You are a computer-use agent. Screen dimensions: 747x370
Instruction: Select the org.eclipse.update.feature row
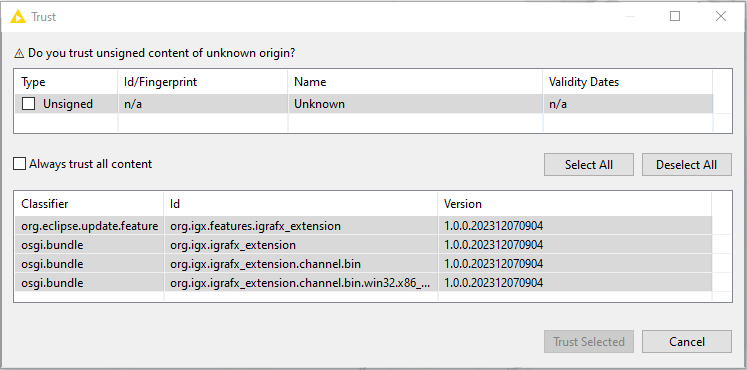click(x=363, y=226)
